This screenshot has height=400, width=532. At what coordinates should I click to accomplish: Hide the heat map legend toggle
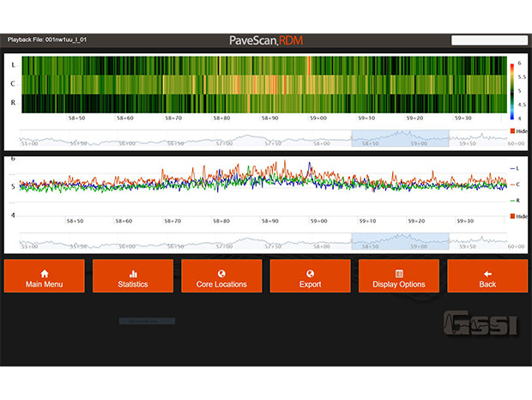point(519,131)
